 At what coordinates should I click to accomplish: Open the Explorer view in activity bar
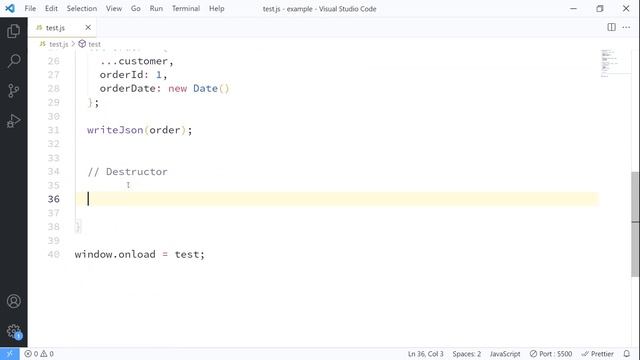pyautogui.click(x=13, y=31)
